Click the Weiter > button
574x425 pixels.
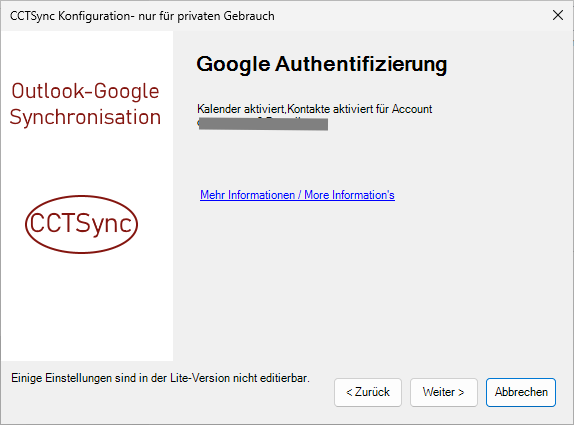click(x=444, y=392)
